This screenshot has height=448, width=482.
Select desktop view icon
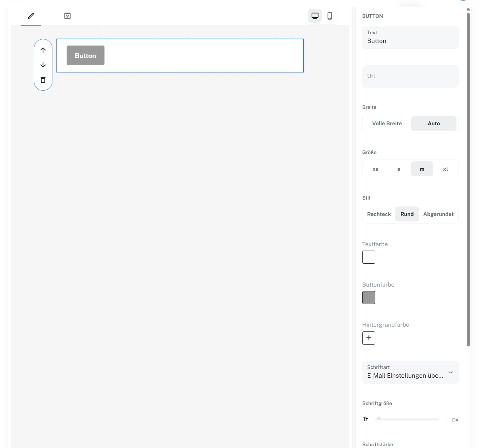[x=315, y=16]
